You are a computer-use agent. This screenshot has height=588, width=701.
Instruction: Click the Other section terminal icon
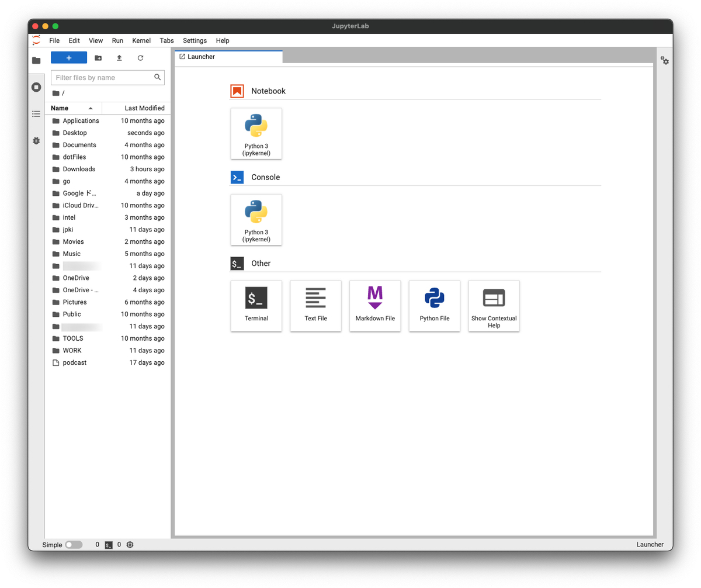click(x=237, y=264)
